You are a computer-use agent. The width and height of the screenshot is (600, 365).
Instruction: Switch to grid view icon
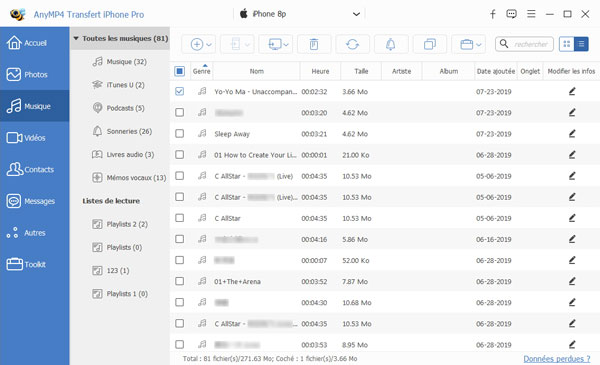click(x=567, y=44)
